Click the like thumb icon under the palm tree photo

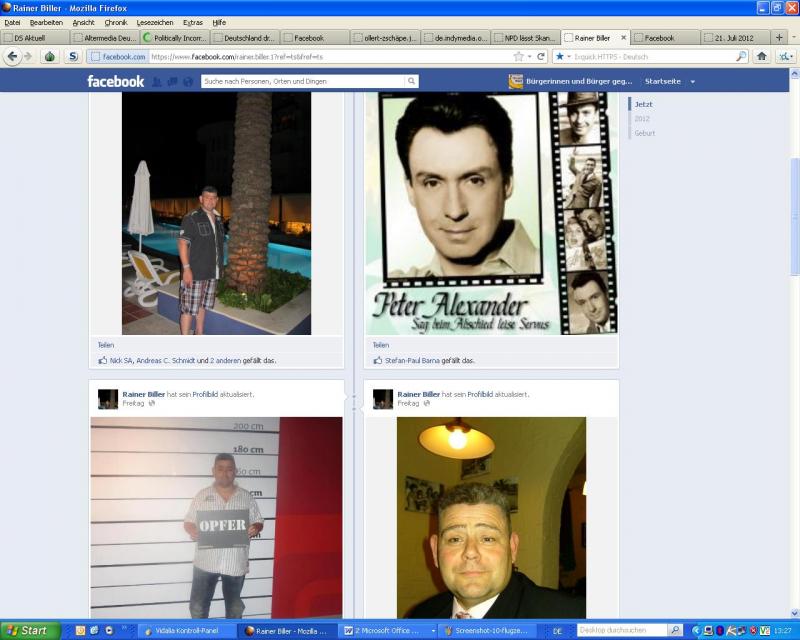tap(103, 360)
